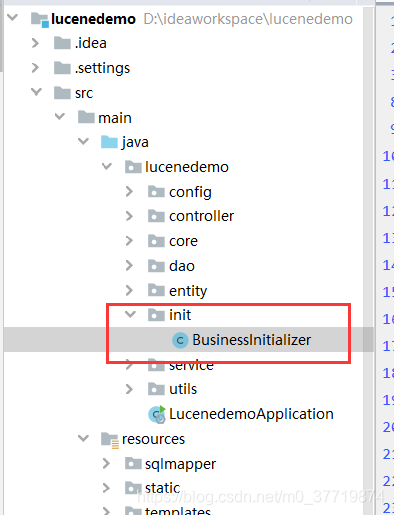This screenshot has width=394, height=515.
Task: Click the config package icon
Action: (156, 192)
